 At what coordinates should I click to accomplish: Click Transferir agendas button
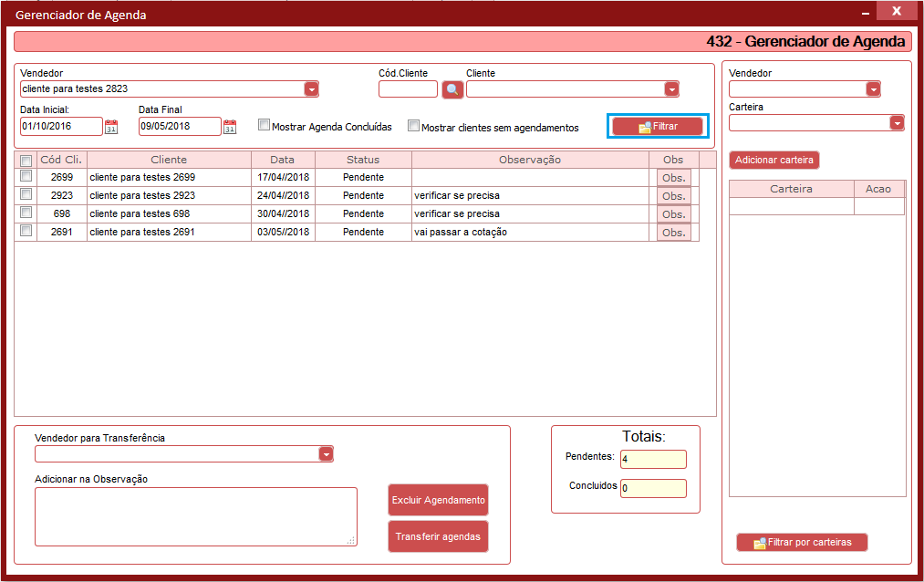(439, 536)
